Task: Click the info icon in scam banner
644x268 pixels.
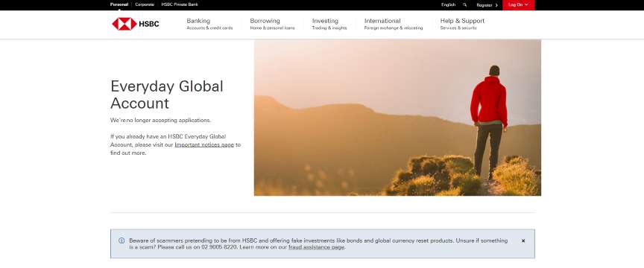Action: (121, 240)
